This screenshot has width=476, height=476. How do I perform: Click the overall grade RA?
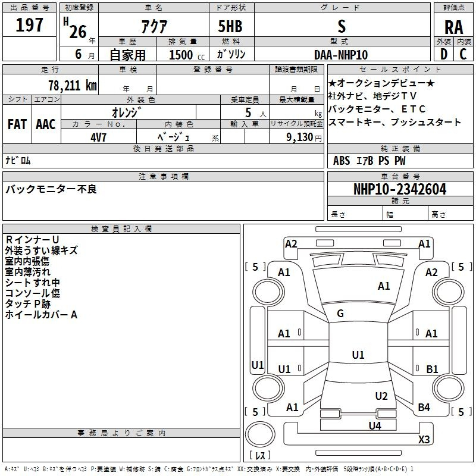[x=453, y=27]
